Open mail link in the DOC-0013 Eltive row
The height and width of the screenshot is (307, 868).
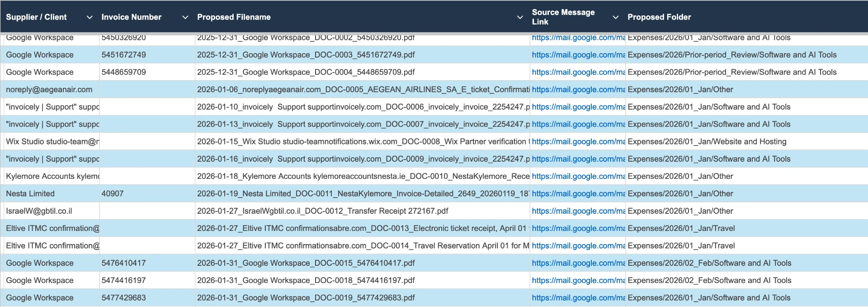point(578,228)
